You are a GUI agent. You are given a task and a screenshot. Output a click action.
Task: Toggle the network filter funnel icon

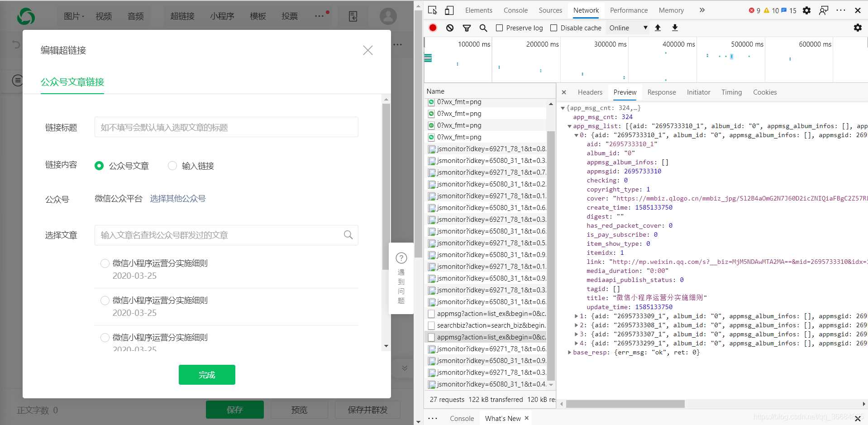[467, 28]
